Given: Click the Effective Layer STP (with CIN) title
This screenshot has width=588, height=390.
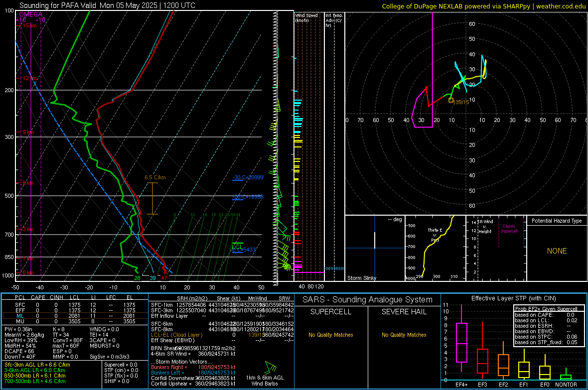Looking at the screenshot, I should [x=513, y=298].
